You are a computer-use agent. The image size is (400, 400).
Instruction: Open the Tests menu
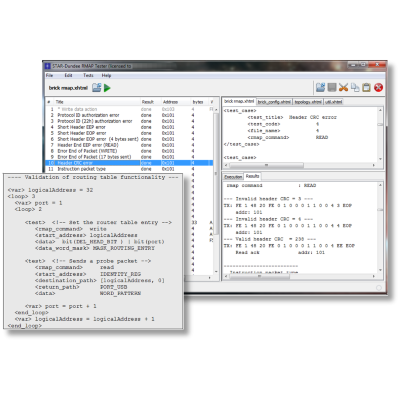[88, 75]
